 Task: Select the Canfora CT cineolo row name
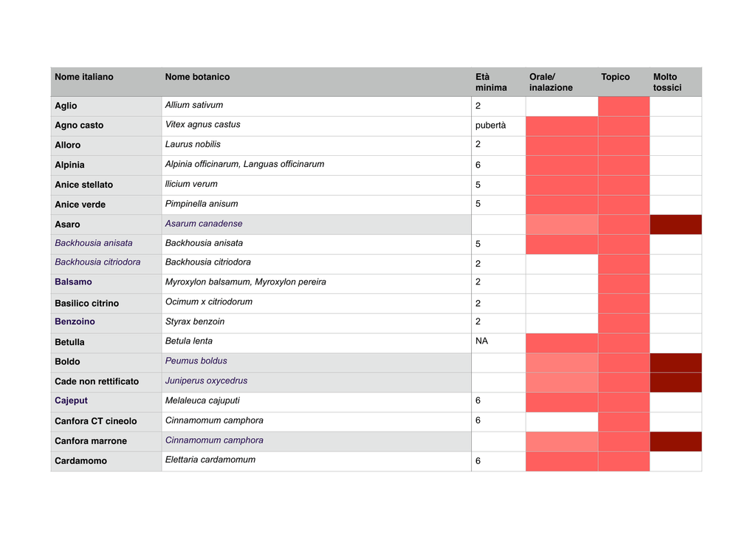pos(95,420)
